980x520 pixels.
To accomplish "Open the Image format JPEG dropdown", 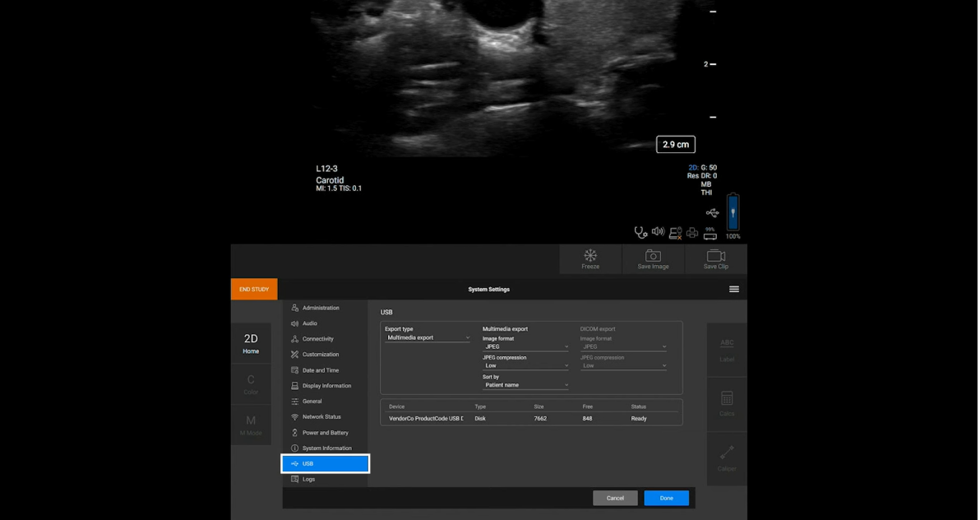I will [525, 346].
